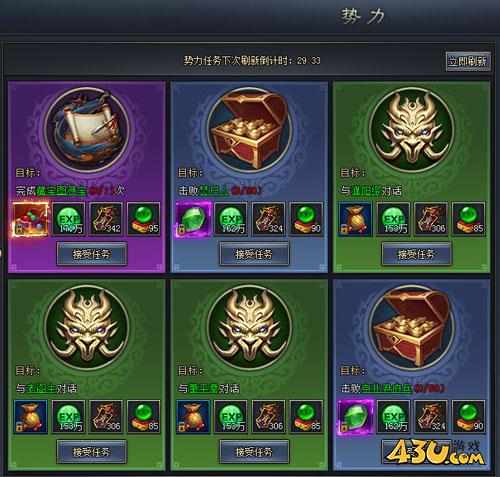Click the 京兆郡府兵 target link
Viewport: 500px width, 477px height.
[x=387, y=389]
